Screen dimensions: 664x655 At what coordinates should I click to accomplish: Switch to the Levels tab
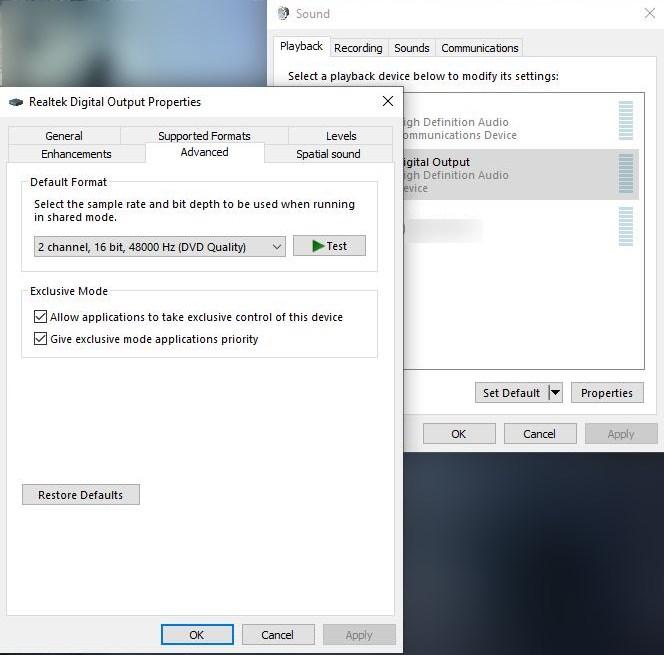(341, 136)
